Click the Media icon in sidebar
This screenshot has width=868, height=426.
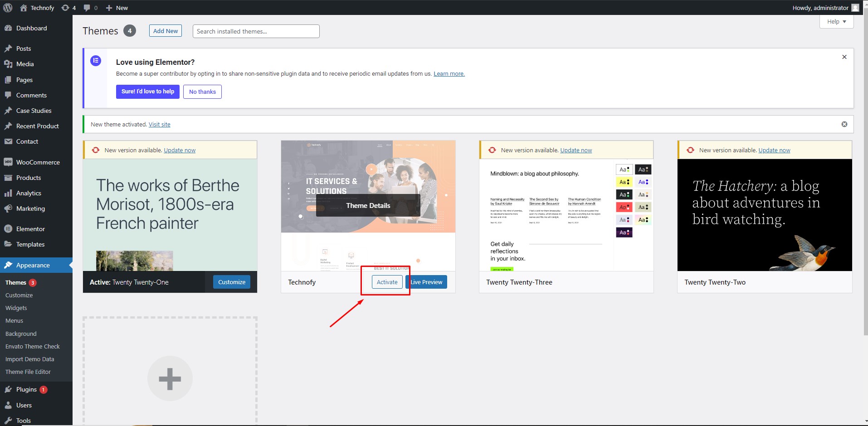(x=8, y=64)
